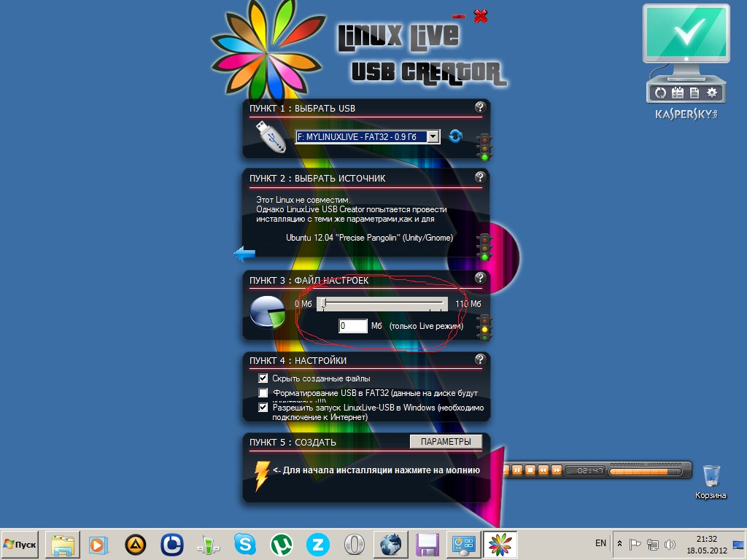Open help for step 3 persistence file

(480, 278)
